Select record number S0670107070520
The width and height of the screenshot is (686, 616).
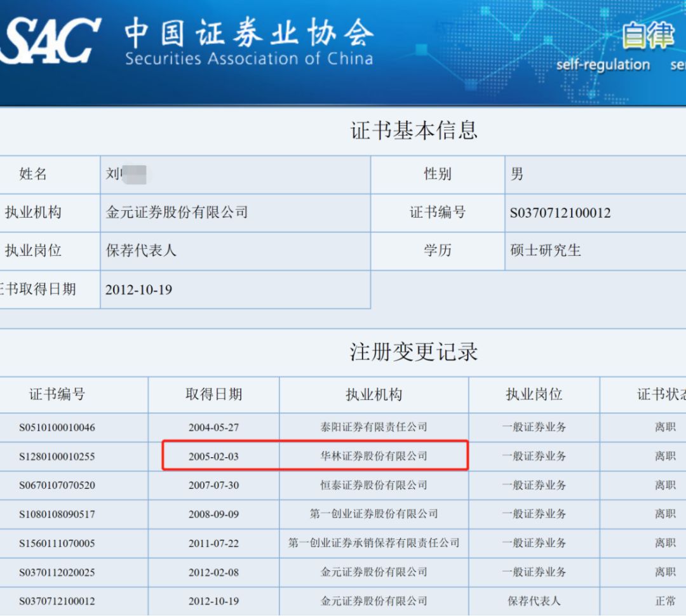pos(57,485)
